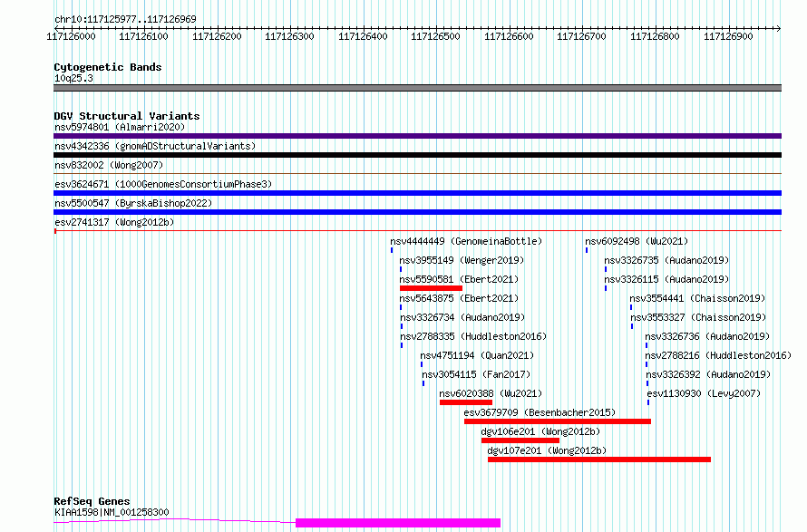This screenshot has width=807, height=532.
Task: Click esv1130930 (Levy2007) variant label
Action: click(704, 393)
